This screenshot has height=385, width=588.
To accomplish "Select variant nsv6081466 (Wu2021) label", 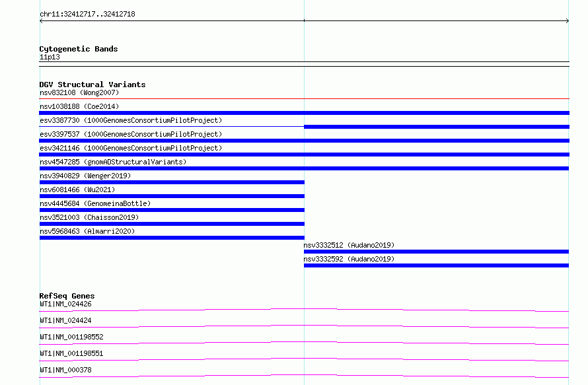I will [77, 190].
